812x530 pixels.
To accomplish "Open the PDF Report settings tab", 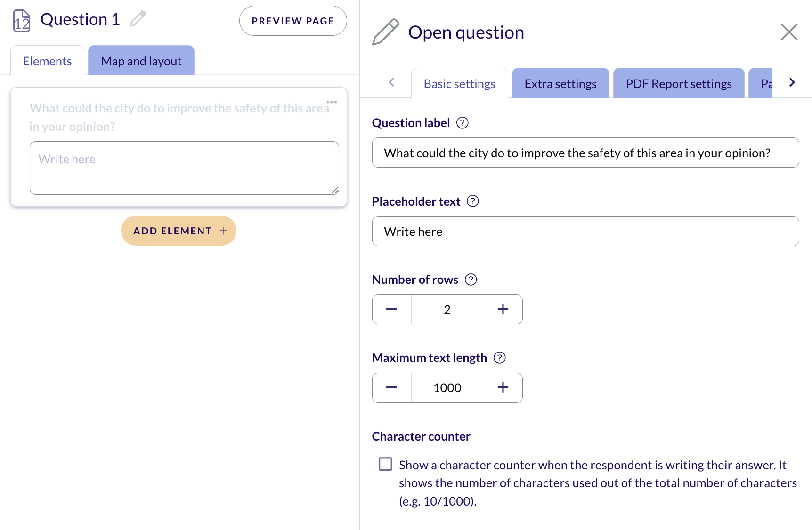I will tap(678, 83).
